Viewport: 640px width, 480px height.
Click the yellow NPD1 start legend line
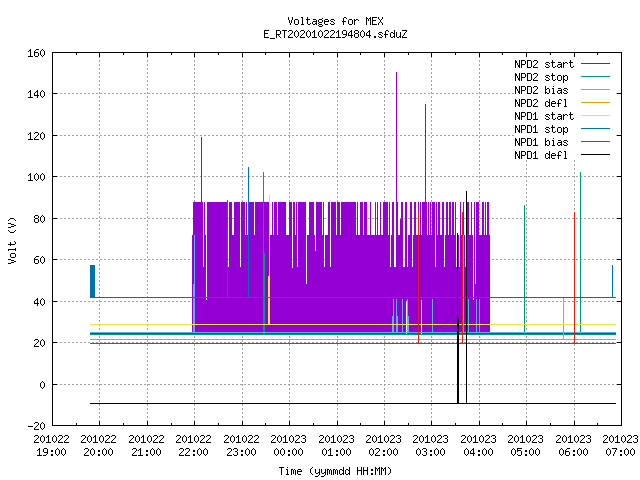595,116
